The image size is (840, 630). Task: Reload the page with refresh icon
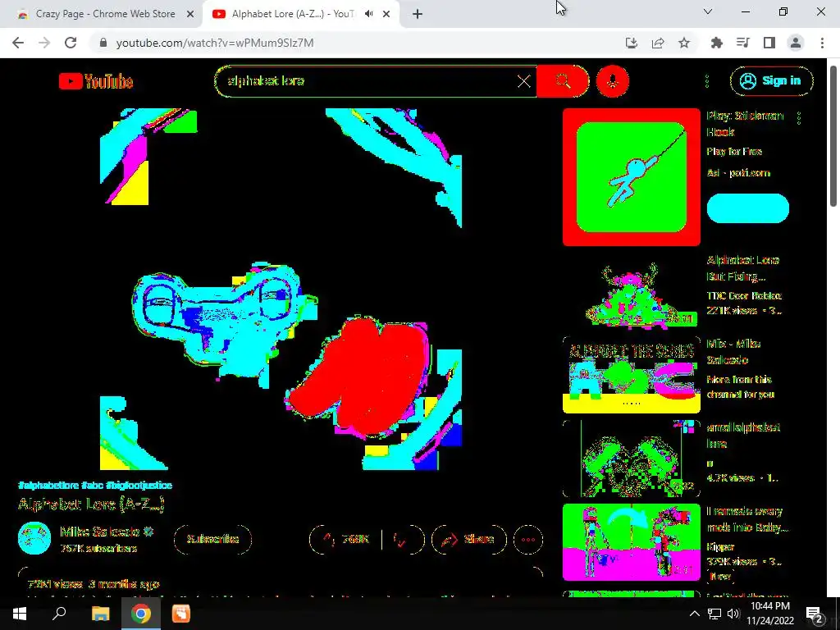coord(71,43)
